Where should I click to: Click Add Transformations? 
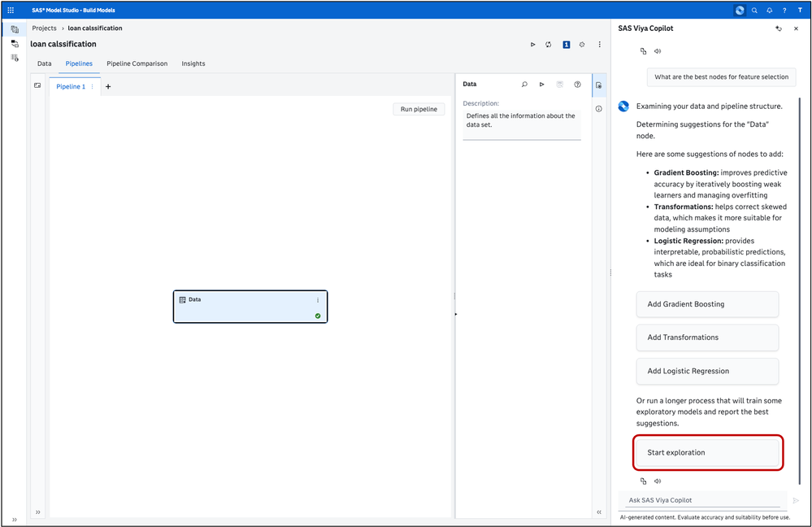707,338
